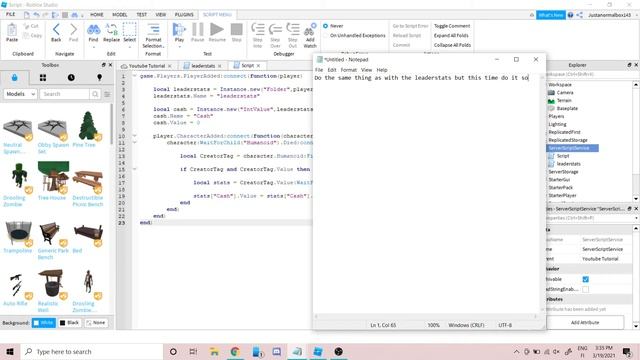The image size is (640, 360).
Task: Toggle the checked checkbox in Properties panel
Action: tap(585, 279)
